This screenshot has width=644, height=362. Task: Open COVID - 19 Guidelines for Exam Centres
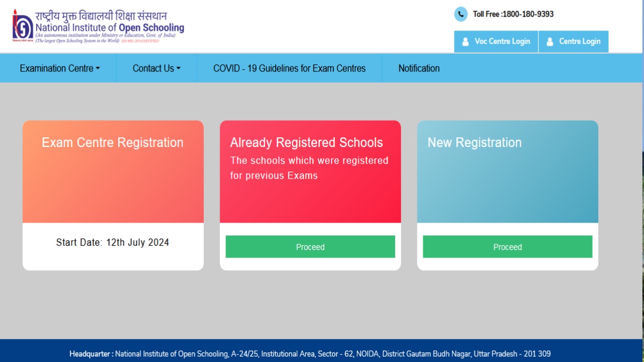pyautogui.click(x=289, y=69)
